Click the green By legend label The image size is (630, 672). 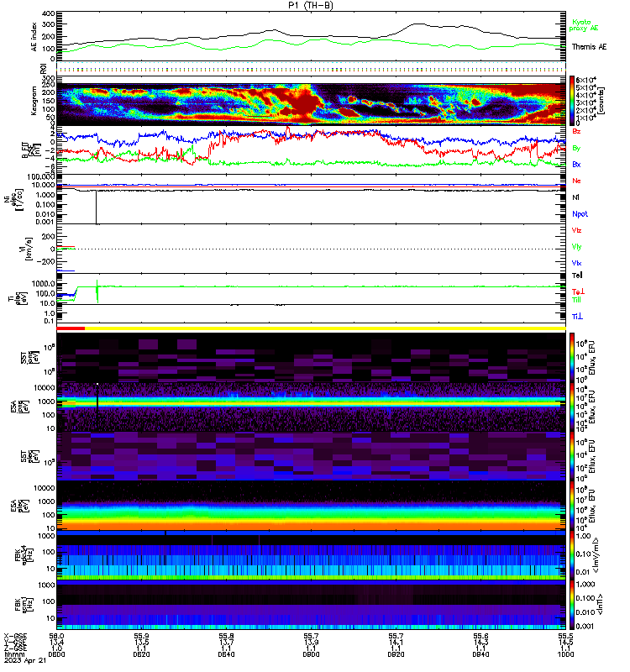coord(576,149)
